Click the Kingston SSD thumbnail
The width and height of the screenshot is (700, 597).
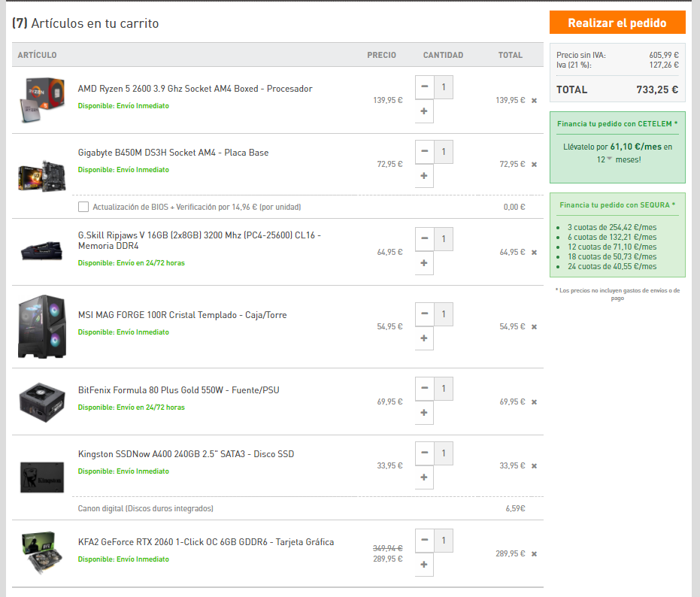[42, 477]
